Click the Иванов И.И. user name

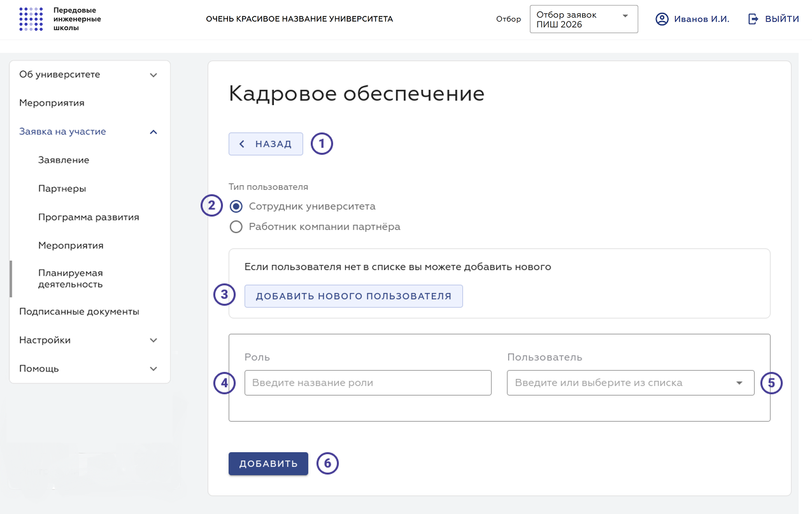[x=701, y=19]
